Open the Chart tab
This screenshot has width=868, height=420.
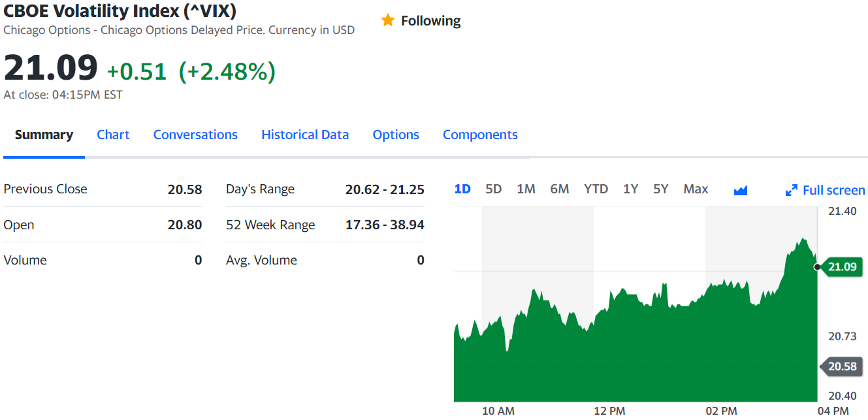pos(113,135)
